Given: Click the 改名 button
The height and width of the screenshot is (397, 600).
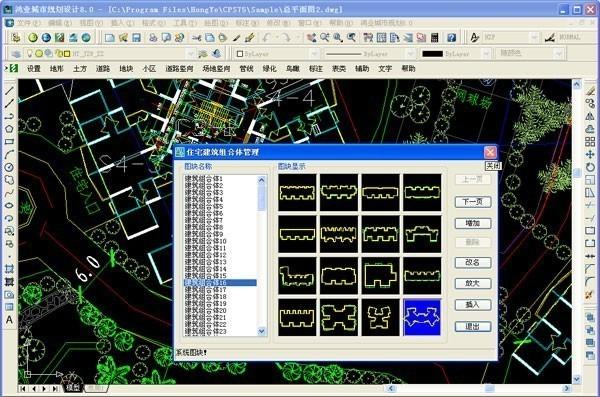Looking at the screenshot, I should click(473, 263).
